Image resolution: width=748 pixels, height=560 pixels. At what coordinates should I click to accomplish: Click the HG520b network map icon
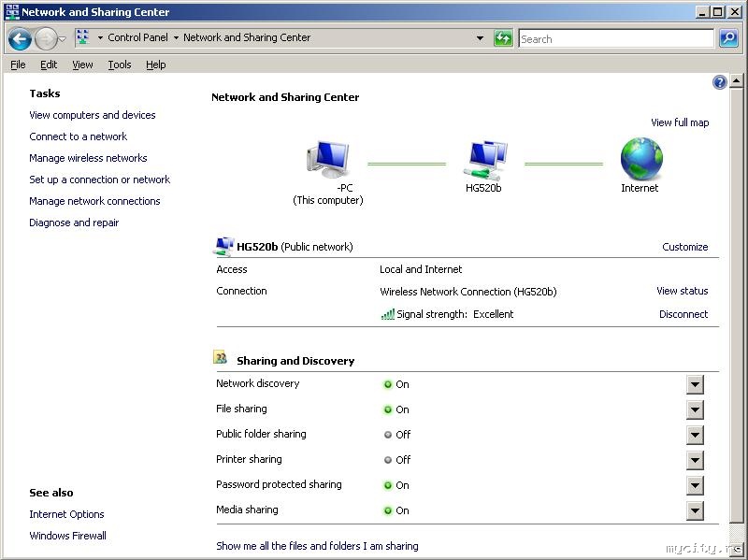[x=485, y=160]
